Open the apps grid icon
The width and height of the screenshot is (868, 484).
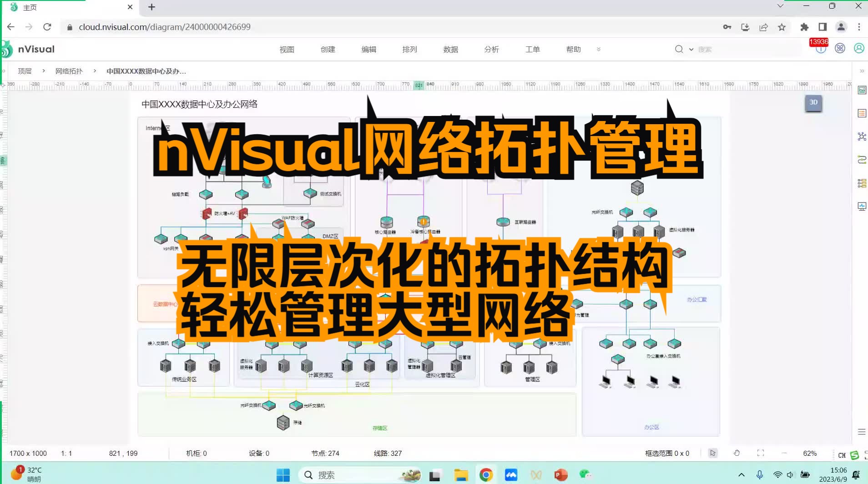[840, 48]
